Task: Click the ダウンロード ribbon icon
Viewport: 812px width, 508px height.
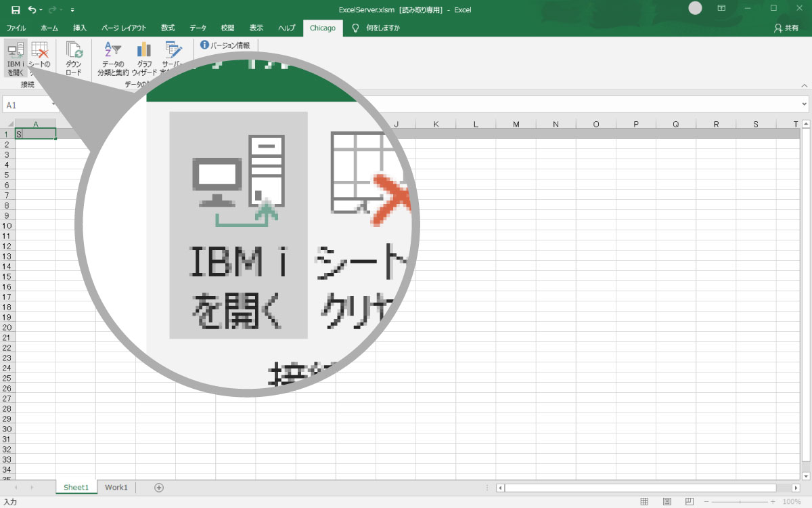Action: (x=74, y=51)
